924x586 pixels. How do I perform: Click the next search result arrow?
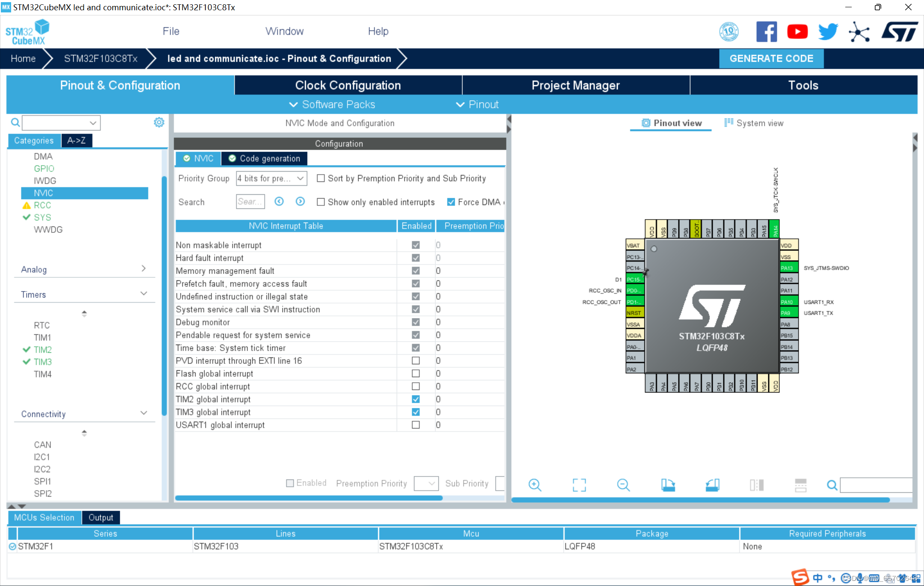300,201
